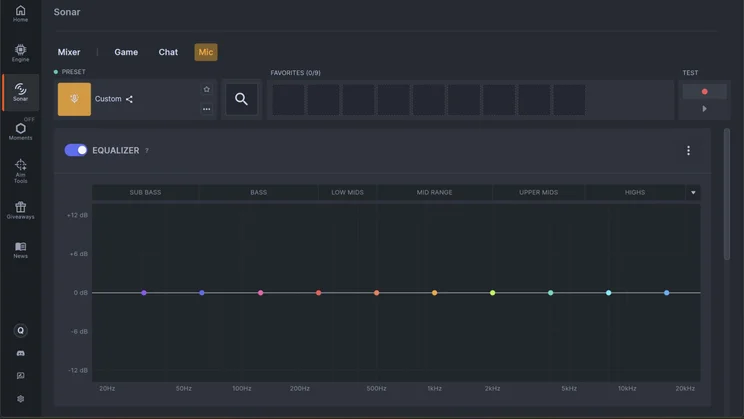Switch to the Game tab
The height and width of the screenshot is (419, 744).
coord(126,52)
